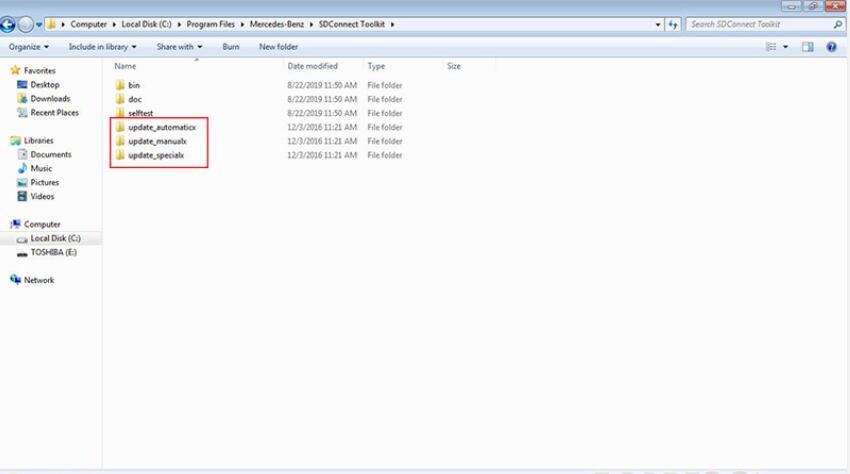Click date 8/22/2019 11:50 AM for bin

tap(322, 85)
